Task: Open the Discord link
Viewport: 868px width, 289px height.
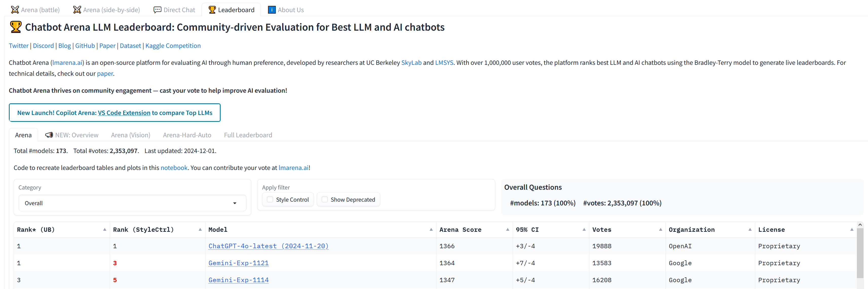Action: (43, 46)
